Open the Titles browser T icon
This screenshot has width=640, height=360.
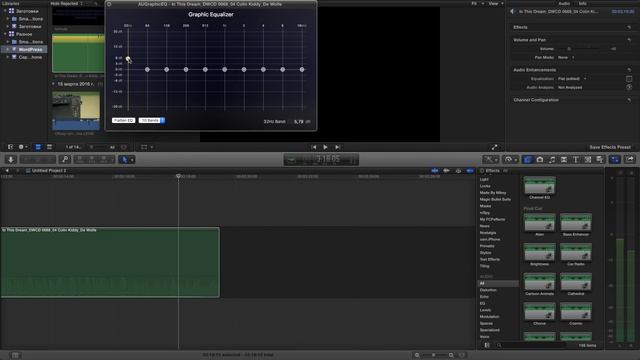click(576, 160)
